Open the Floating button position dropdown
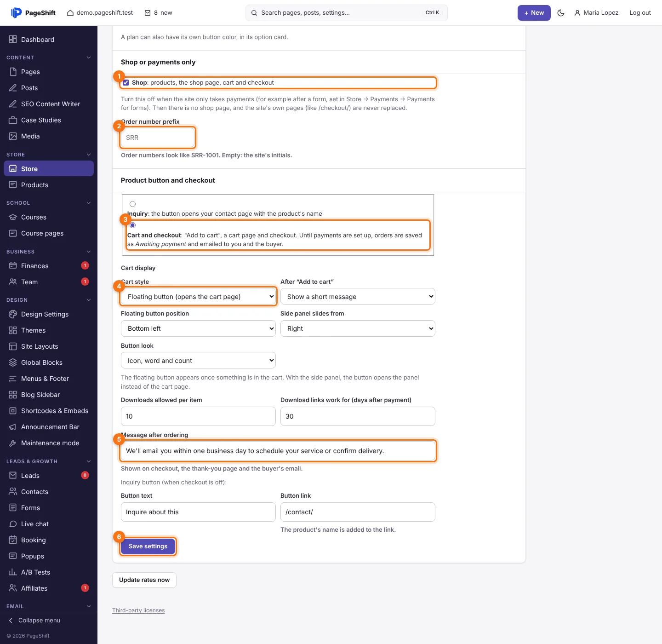Screen dimensions: 662x644 [198, 328]
